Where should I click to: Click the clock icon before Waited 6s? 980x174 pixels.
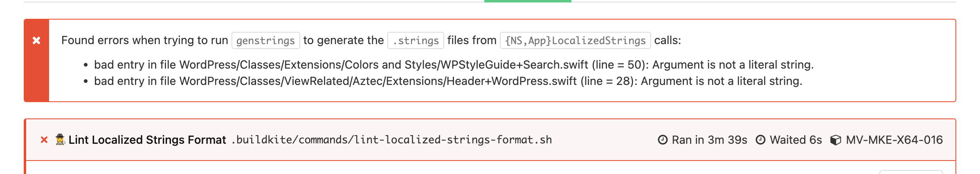click(x=761, y=140)
